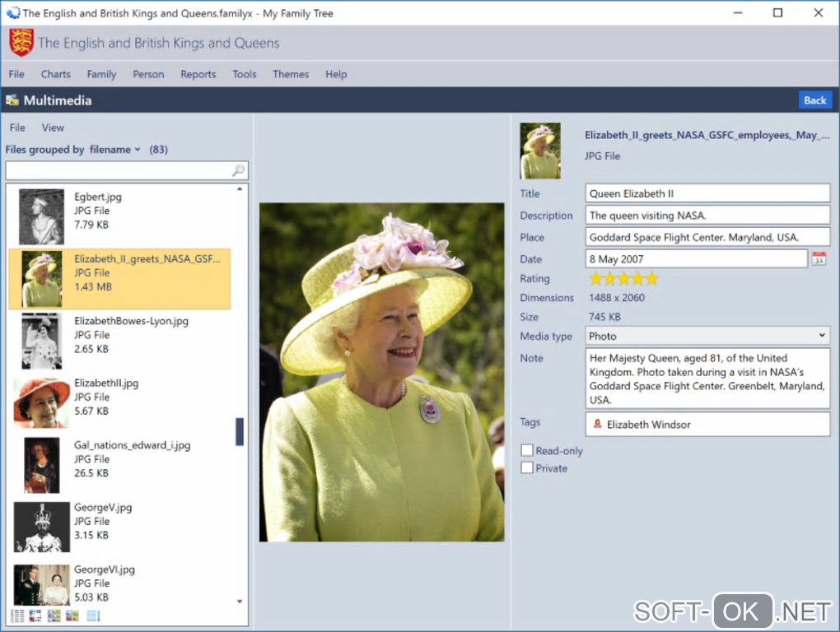Open the Reports menu
Image resolution: width=840 pixels, height=632 pixels.
click(198, 74)
